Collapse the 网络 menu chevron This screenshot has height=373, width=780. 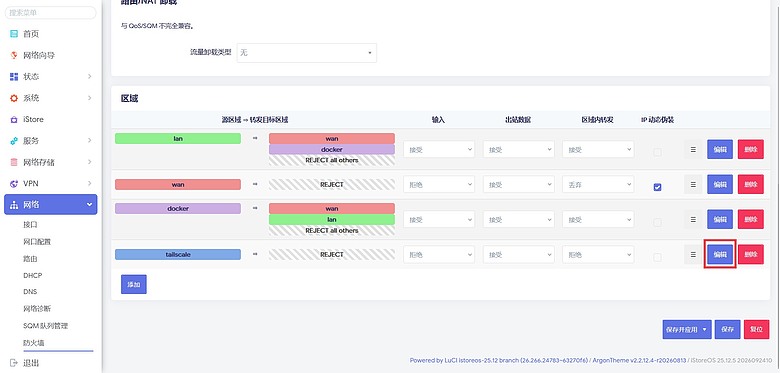[x=90, y=205]
